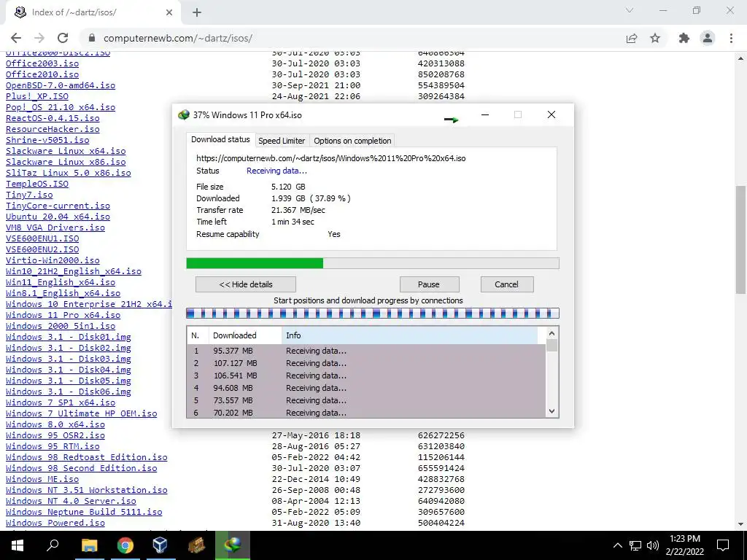Image resolution: width=747 pixels, height=560 pixels.
Task: Open the Windows Start menu
Action: click(x=18, y=545)
